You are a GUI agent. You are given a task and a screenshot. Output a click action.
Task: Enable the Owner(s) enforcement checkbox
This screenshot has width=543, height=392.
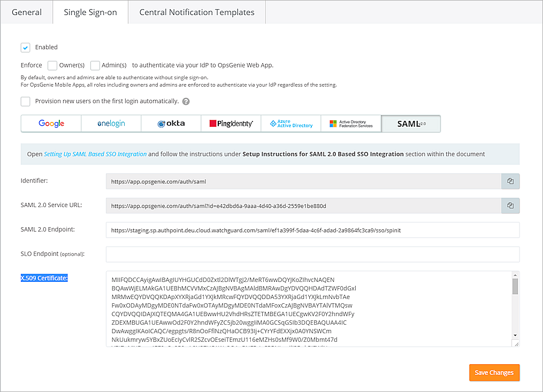(52, 65)
